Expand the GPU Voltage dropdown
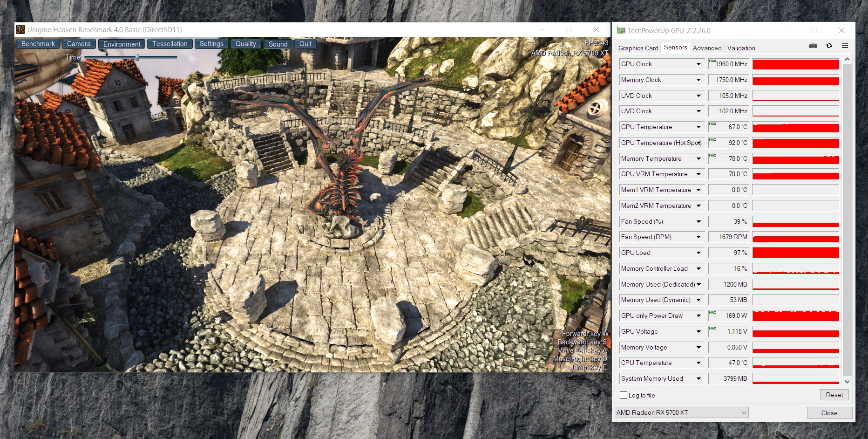The height and width of the screenshot is (439, 868). (x=698, y=332)
